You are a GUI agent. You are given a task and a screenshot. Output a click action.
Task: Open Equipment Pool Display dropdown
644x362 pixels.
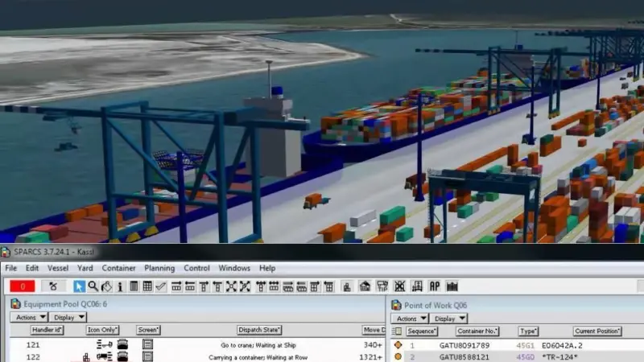click(x=68, y=317)
